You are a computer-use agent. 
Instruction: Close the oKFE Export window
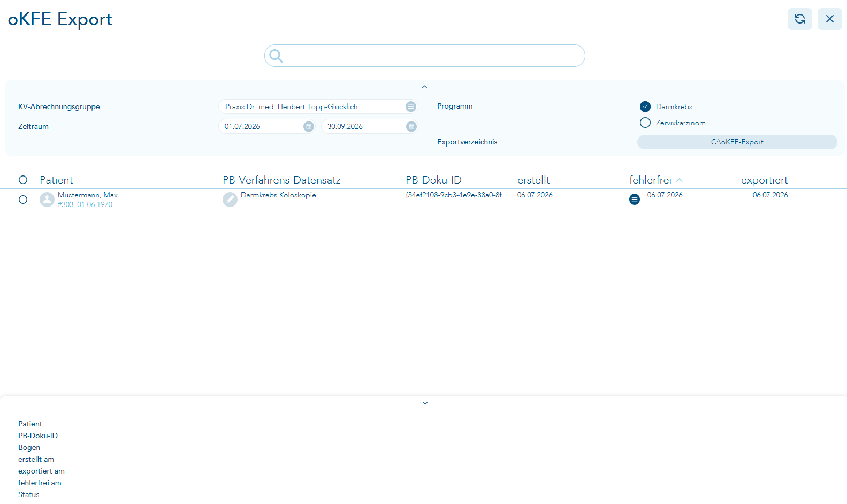tap(829, 19)
